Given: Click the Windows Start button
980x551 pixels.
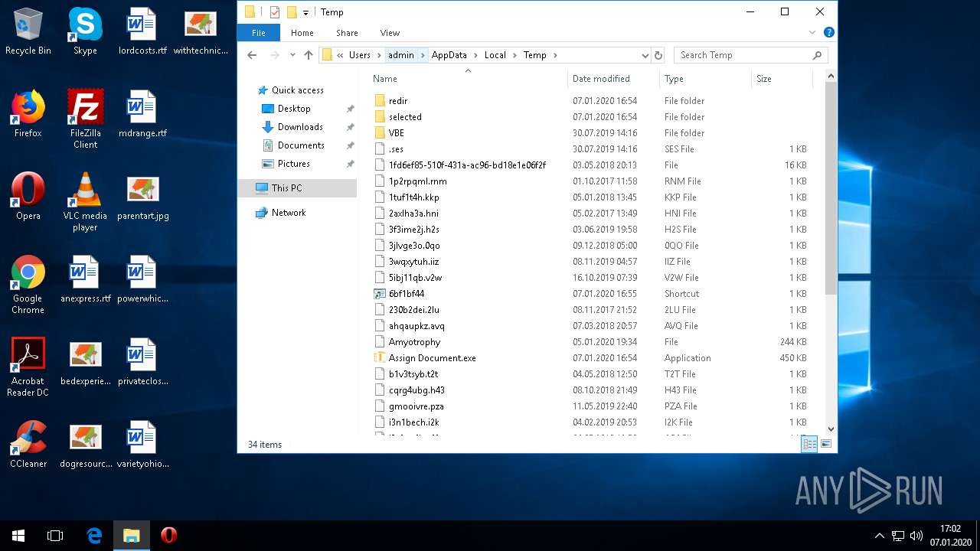Looking at the screenshot, I should click(x=18, y=536).
